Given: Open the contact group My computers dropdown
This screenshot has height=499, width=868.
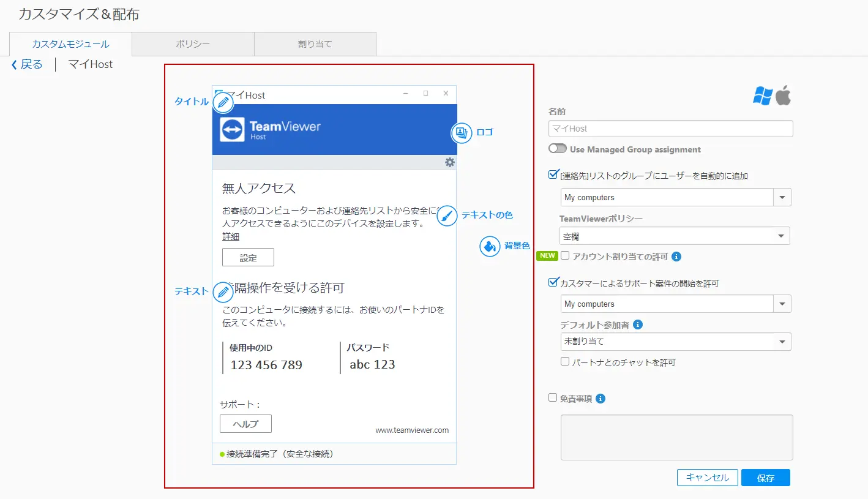Looking at the screenshot, I should [x=676, y=197].
